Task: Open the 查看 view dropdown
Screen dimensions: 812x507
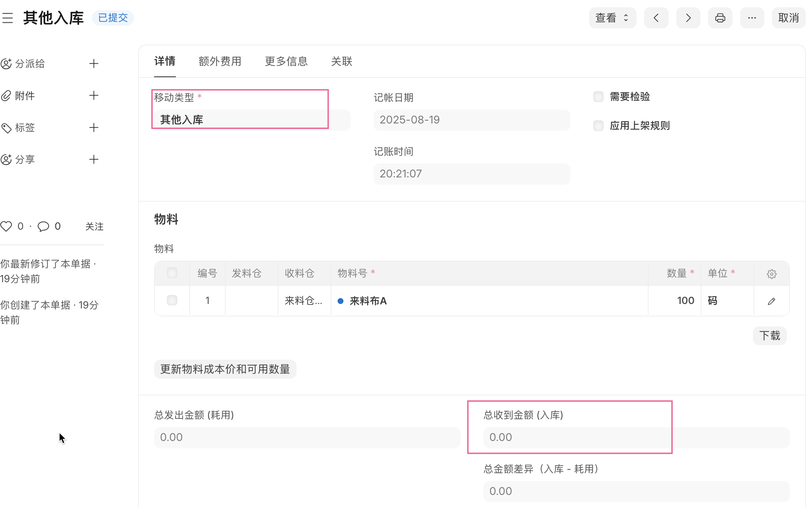Action: tap(612, 18)
